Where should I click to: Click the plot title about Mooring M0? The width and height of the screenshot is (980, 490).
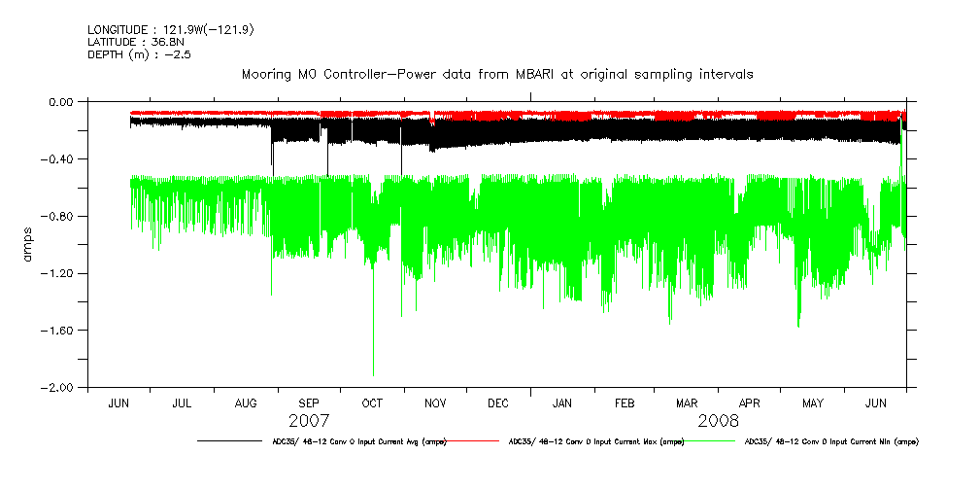(x=496, y=74)
